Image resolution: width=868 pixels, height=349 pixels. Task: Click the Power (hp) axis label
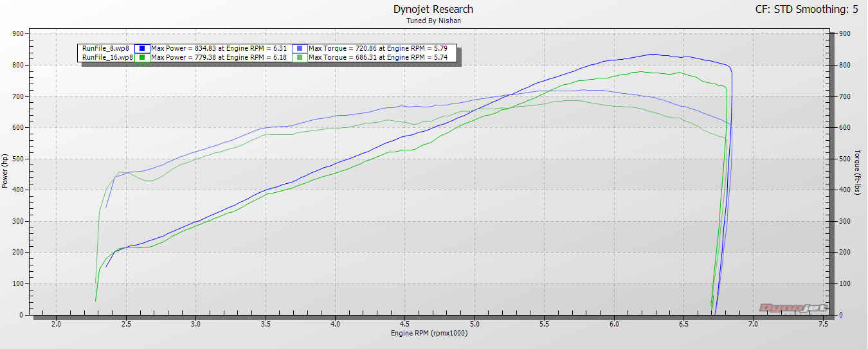5,171
